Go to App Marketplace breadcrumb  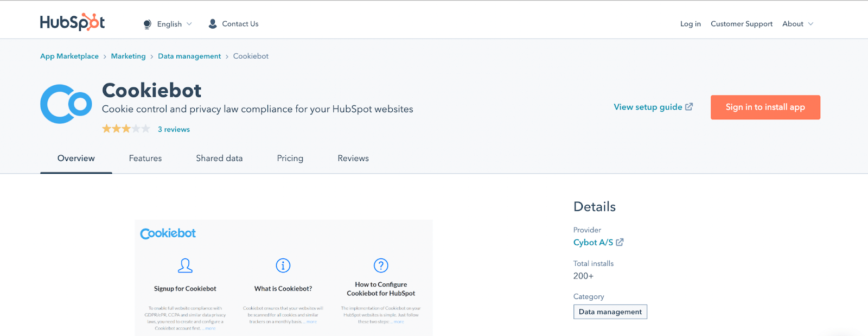tap(69, 56)
